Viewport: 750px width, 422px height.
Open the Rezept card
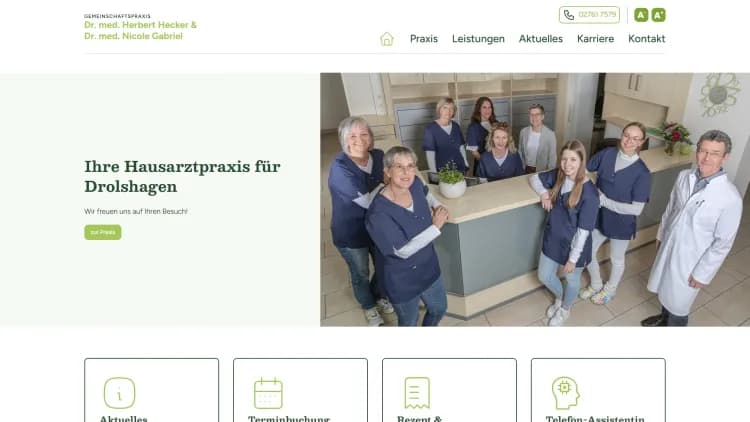[449, 390]
